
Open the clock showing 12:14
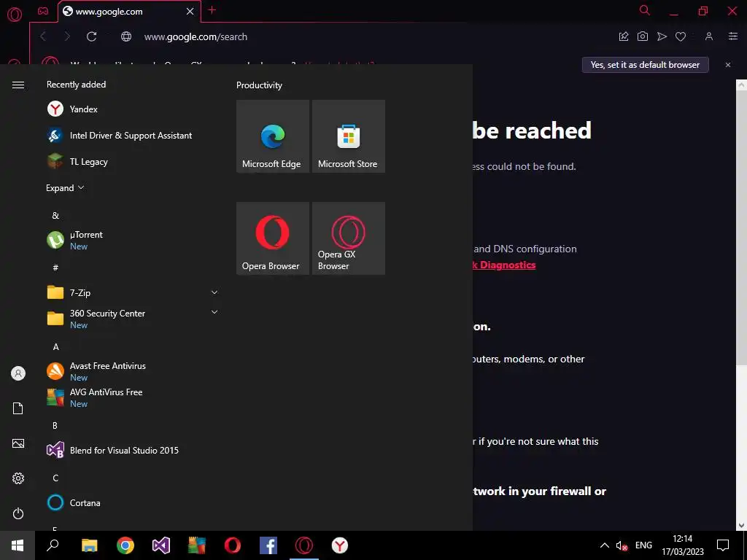click(683, 545)
